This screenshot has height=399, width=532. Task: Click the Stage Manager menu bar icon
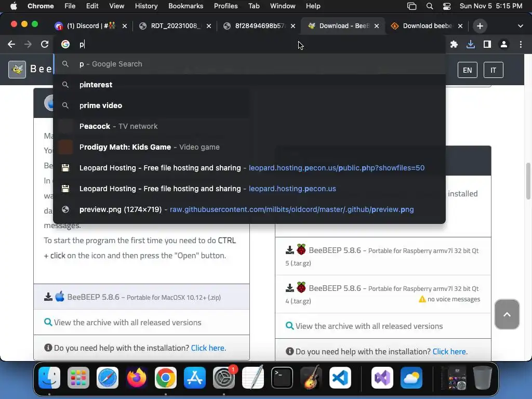click(x=411, y=6)
